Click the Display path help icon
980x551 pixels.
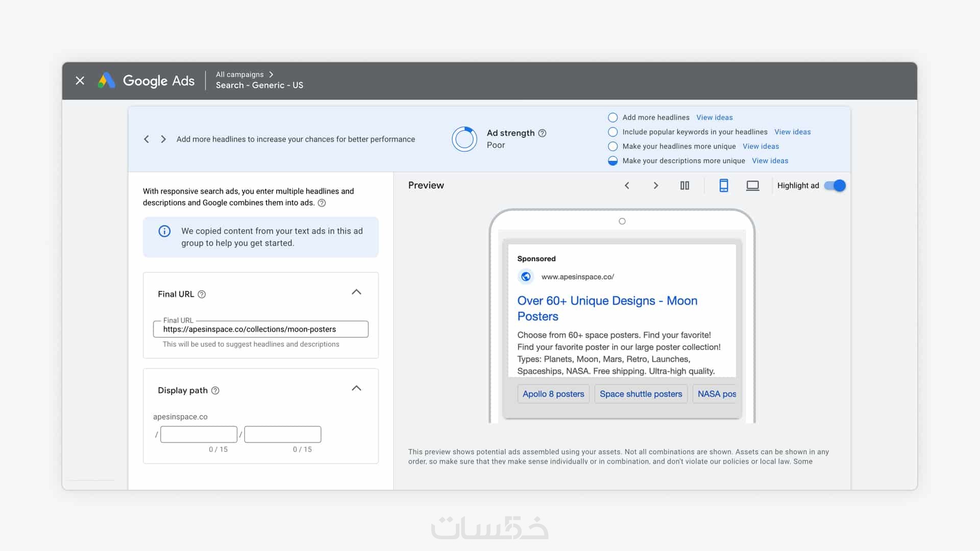215,391
